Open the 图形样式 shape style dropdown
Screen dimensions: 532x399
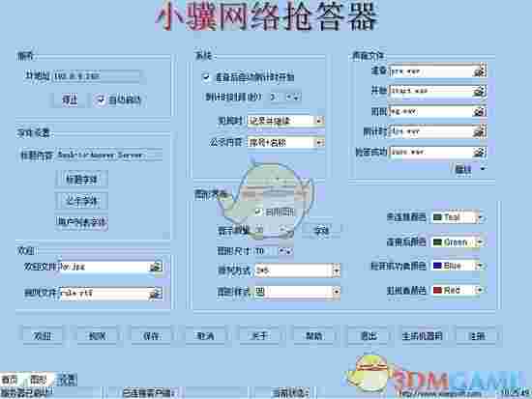(x=337, y=292)
